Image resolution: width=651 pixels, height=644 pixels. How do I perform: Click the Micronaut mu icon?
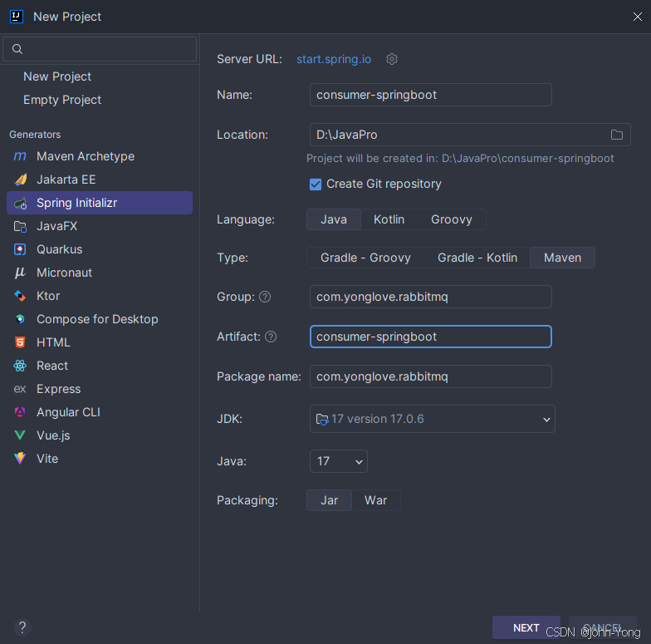click(20, 273)
